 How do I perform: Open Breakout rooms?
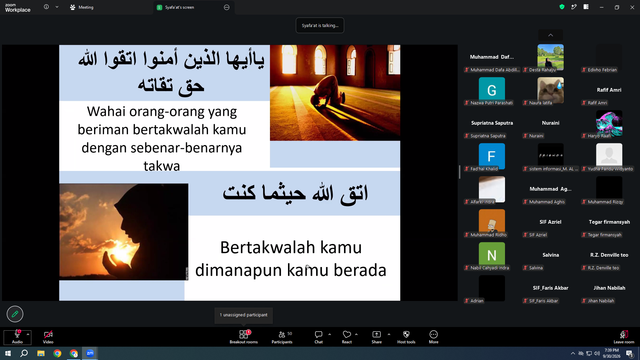tap(244, 337)
